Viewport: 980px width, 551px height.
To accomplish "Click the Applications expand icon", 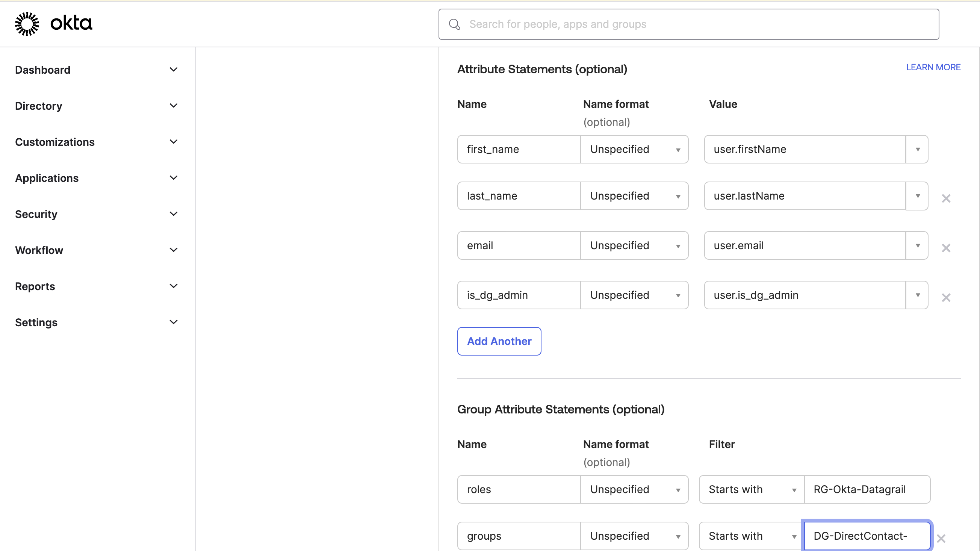I will coord(174,178).
